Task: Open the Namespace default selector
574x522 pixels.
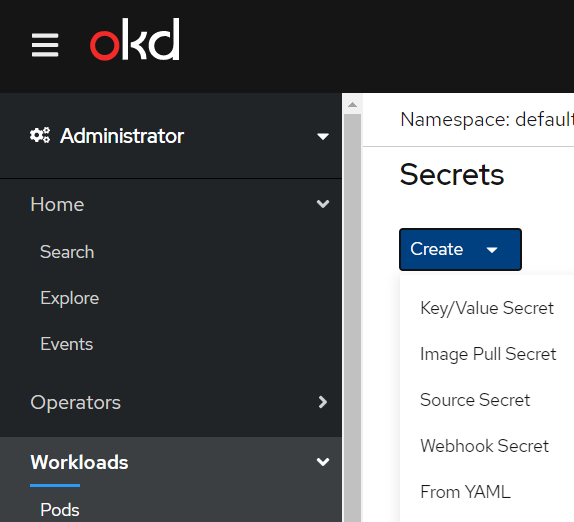Action: (487, 119)
